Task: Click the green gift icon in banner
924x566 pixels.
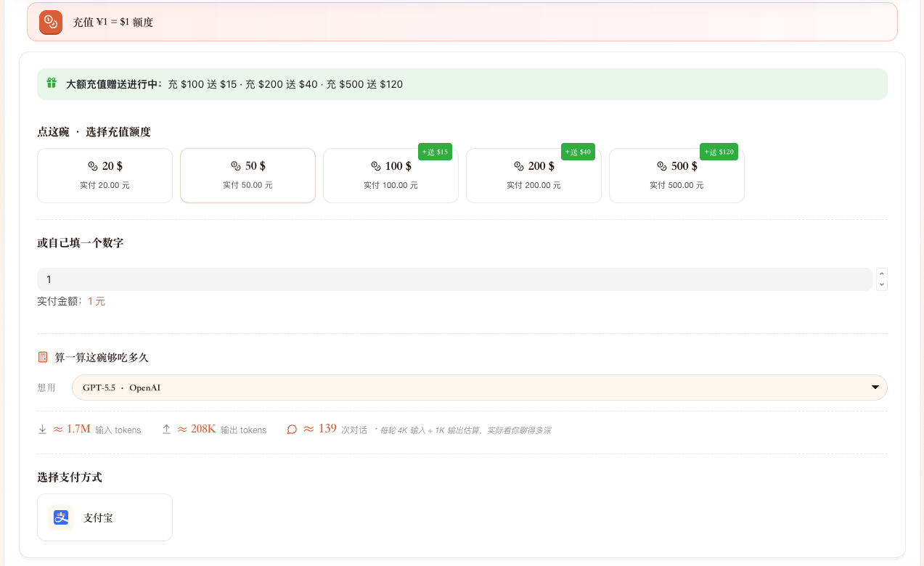Action: pyautogui.click(x=52, y=83)
